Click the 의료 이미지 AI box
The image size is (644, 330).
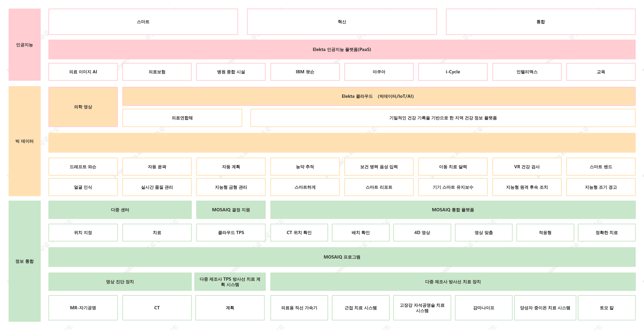click(83, 72)
